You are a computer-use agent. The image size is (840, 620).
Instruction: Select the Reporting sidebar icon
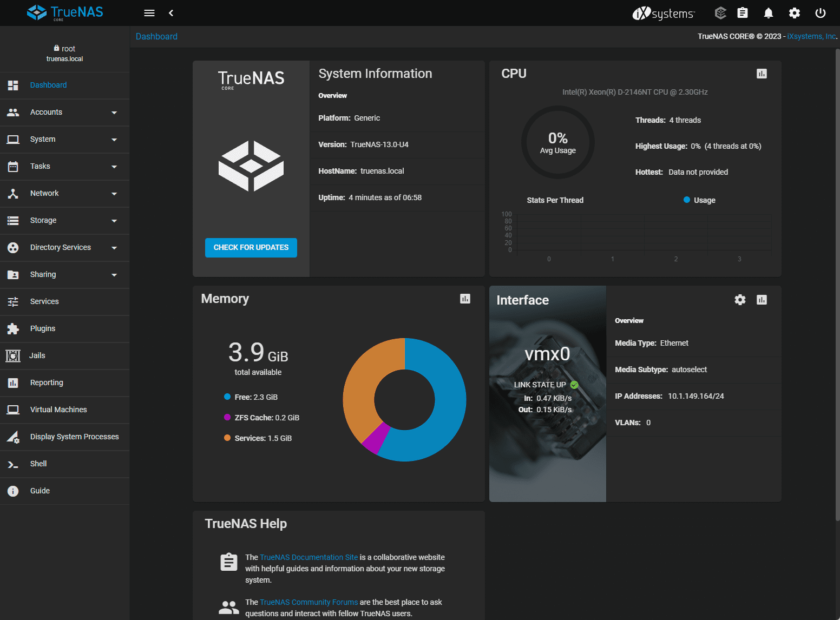[x=13, y=382]
